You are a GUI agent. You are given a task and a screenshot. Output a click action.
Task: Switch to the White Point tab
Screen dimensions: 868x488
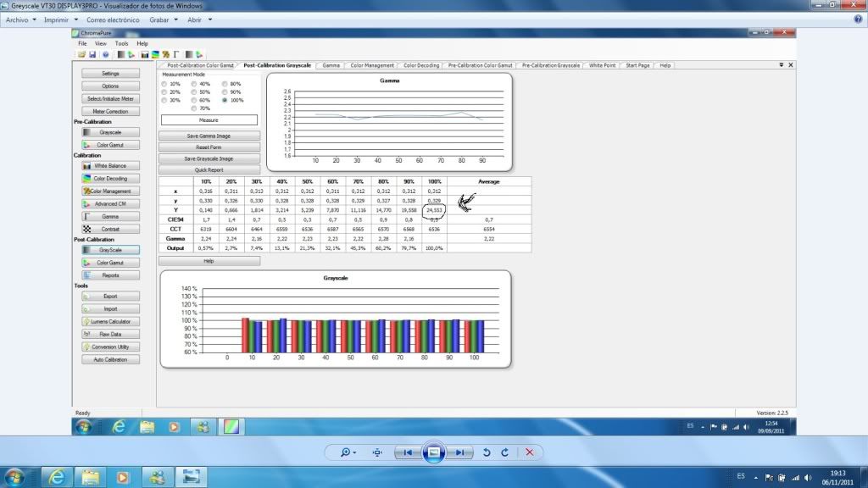pyautogui.click(x=603, y=65)
